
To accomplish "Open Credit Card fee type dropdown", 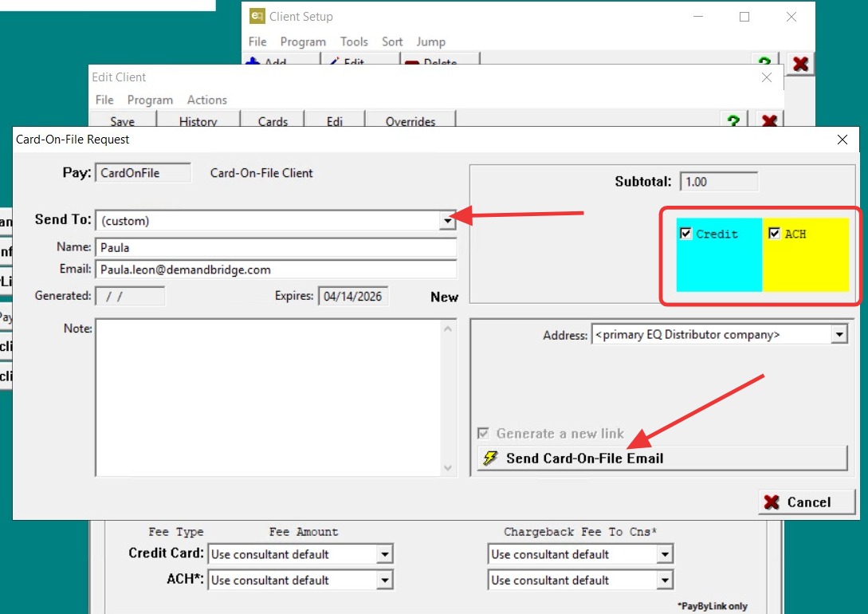I will click(x=385, y=554).
